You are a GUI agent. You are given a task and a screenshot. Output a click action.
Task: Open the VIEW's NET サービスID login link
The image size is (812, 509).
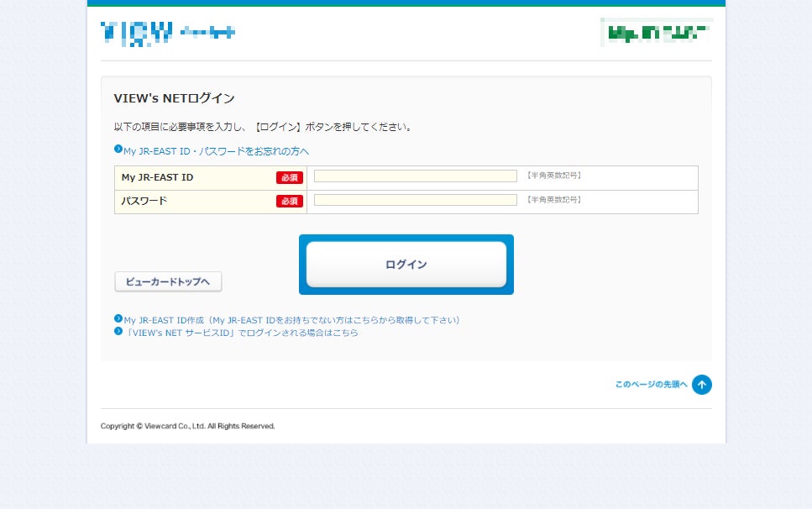[x=241, y=333]
